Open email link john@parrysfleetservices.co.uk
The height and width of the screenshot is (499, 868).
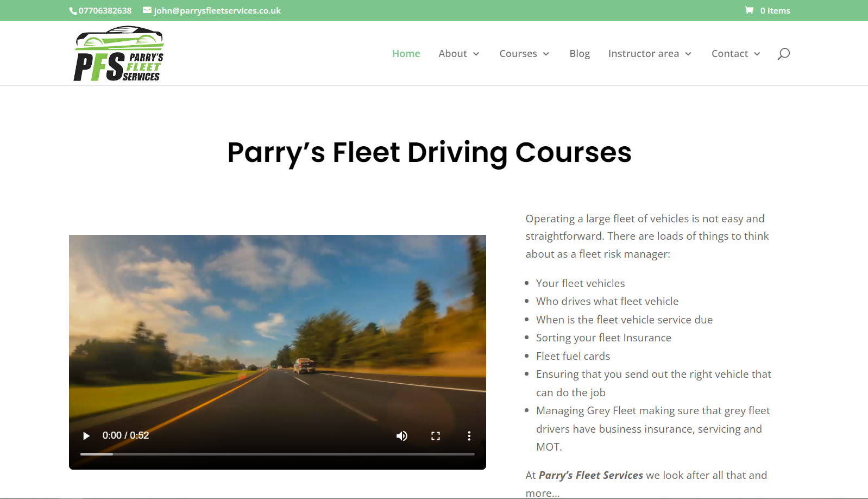pyautogui.click(x=217, y=11)
